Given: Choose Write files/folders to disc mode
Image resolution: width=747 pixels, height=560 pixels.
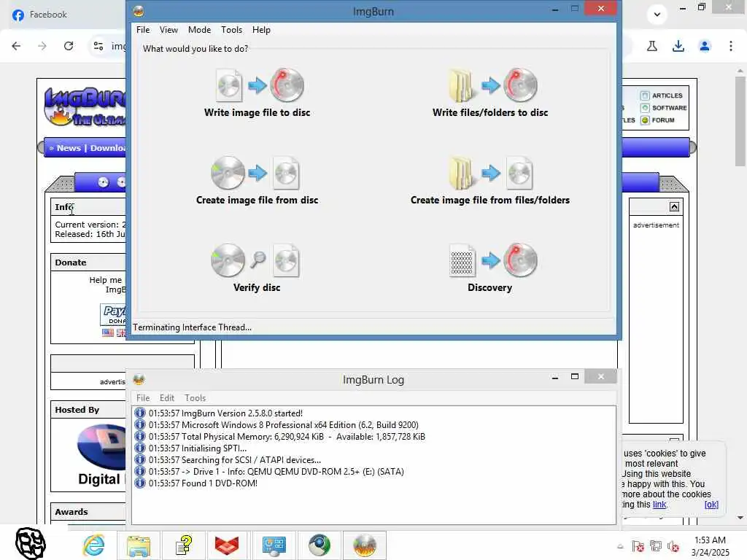Looking at the screenshot, I should [490, 93].
